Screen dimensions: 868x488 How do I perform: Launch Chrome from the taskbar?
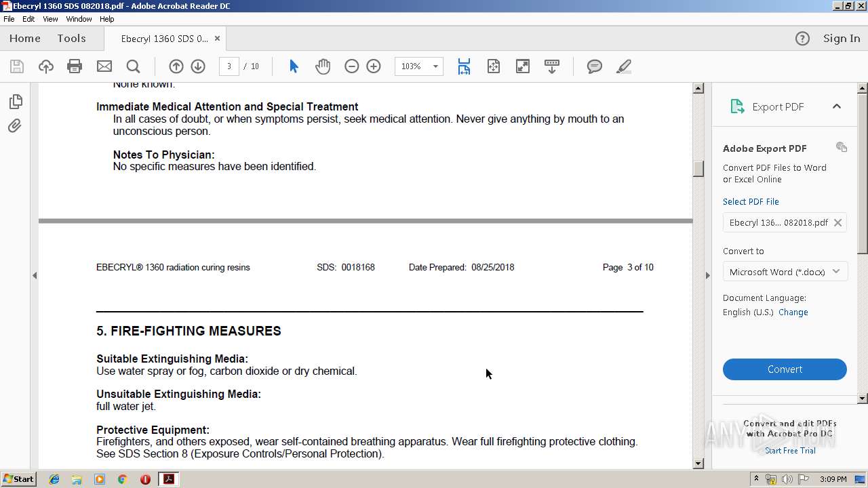(122, 479)
